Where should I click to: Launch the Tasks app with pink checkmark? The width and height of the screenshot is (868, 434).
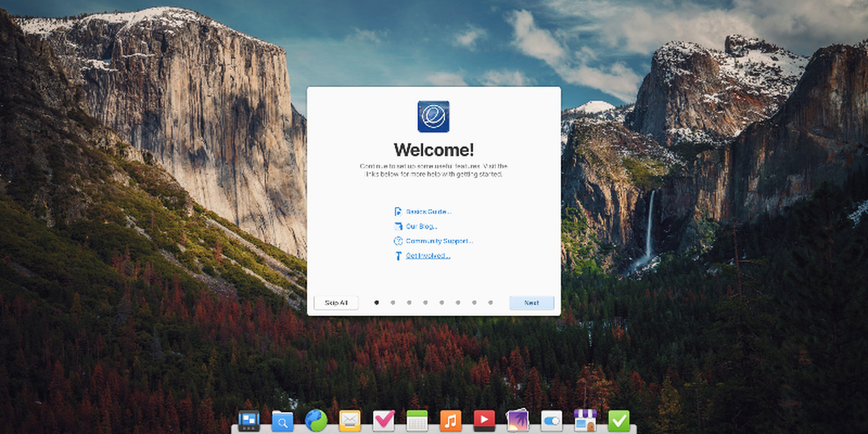click(x=383, y=420)
